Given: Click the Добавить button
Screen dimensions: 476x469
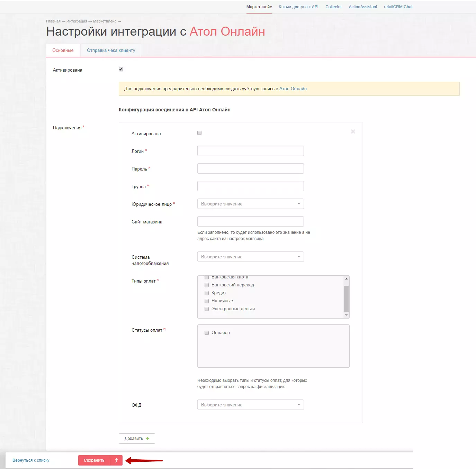Looking at the screenshot, I should coord(137,439).
